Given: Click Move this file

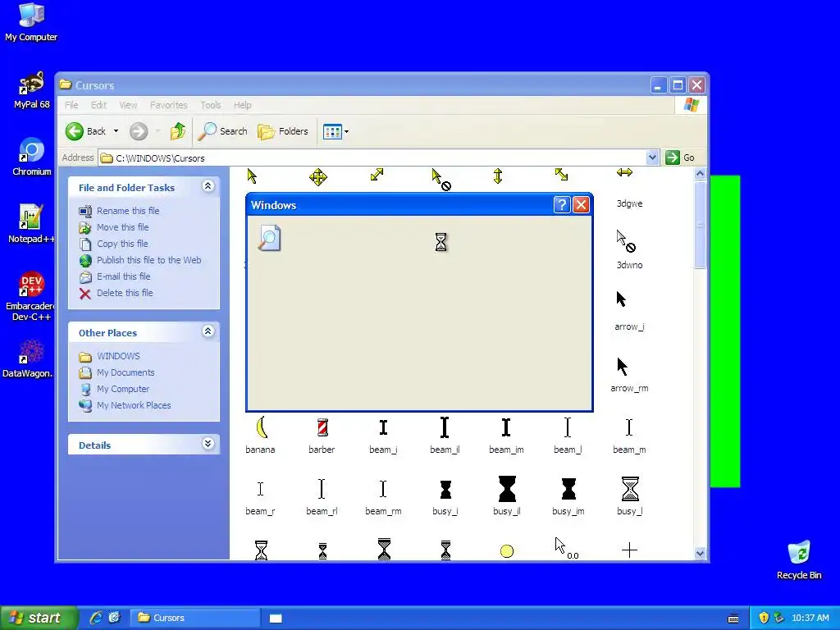Looking at the screenshot, I should point(123,227).
